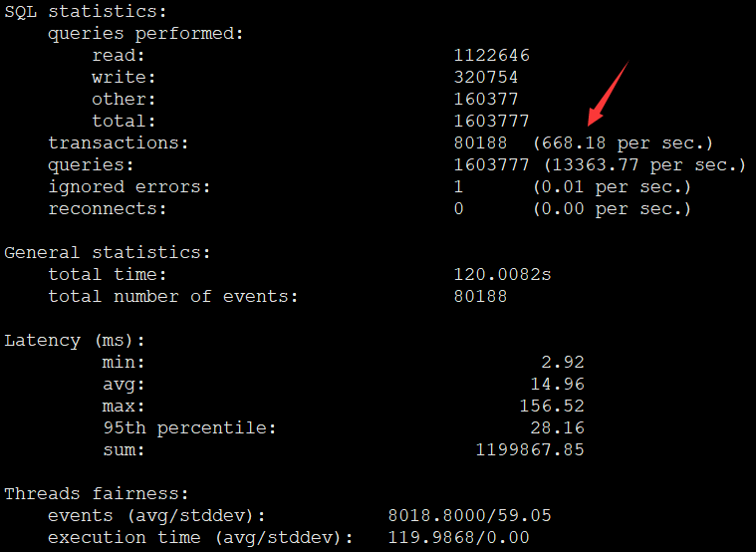
Task: Select the total time value 120.0082s
Action: tap(502, 275)
